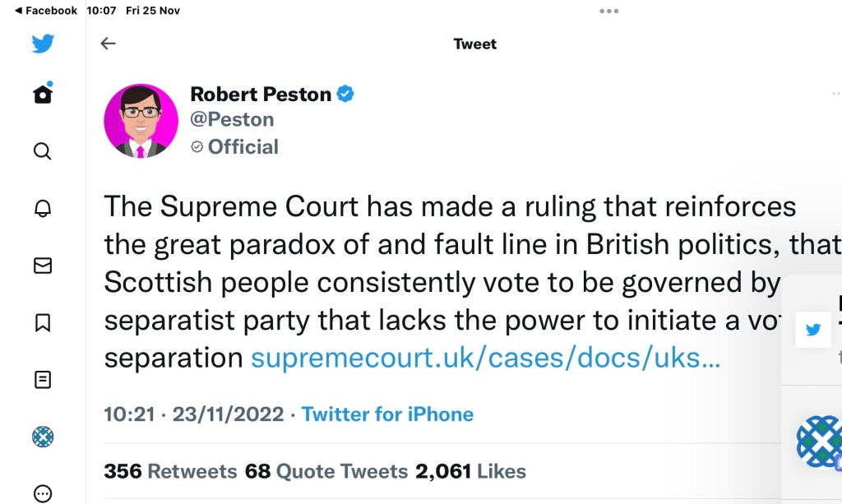The width and height of the screenshot is (842, 504).
Task: View the 2,061 Likes list
Action: click(x=470, y=471)
